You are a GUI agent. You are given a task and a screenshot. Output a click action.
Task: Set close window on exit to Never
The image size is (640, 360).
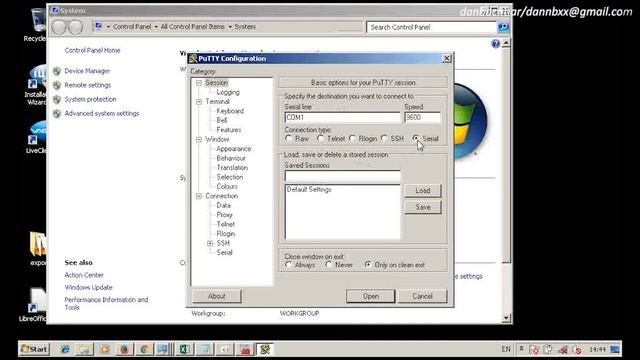(329, 264)
